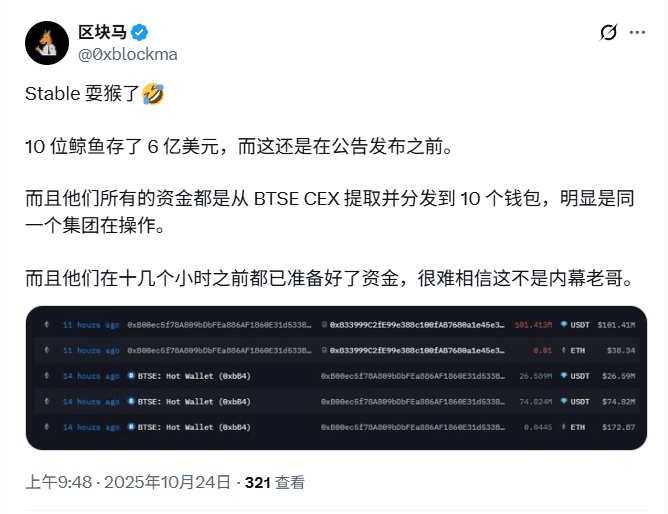The width and height of the screenshot is (668, 514).
Task: Open the more options ellipsis menu
Action: click(637, 32)
